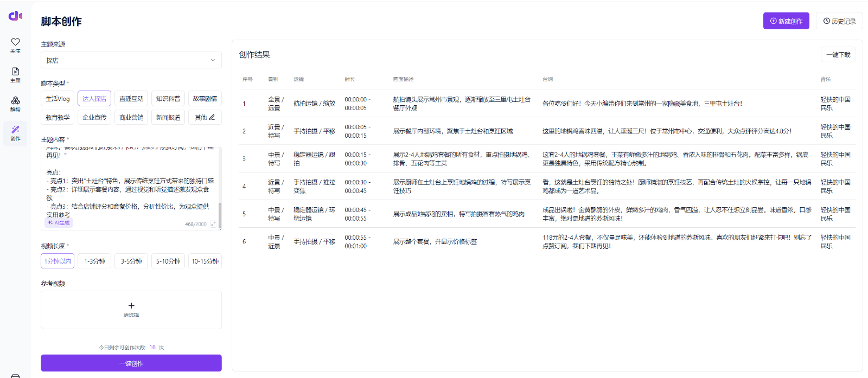The image size is (868, 378).
Task: Click the AI生成 sparkle button
Action: [x=59, y=223]
